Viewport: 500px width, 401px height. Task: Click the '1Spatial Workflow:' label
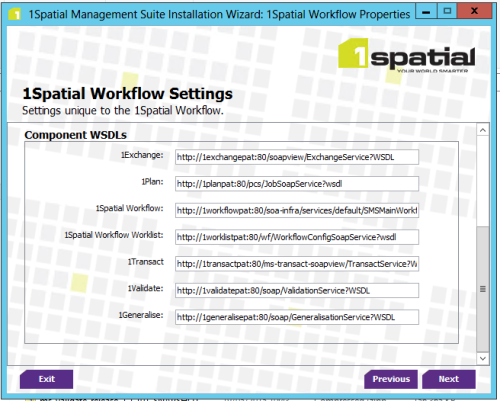tap(130, 208)
